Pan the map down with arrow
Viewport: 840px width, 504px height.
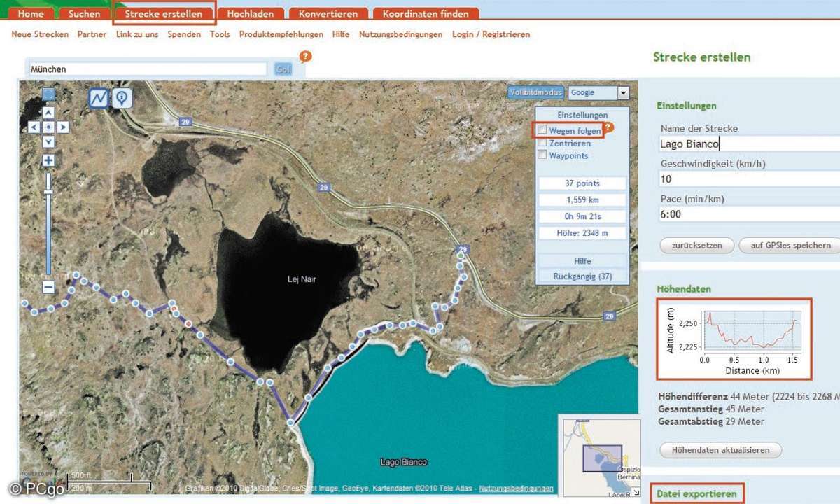48,142
